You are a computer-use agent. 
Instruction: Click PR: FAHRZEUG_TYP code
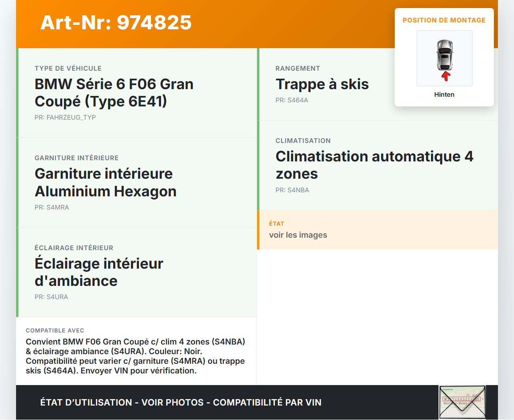[65, 117]
